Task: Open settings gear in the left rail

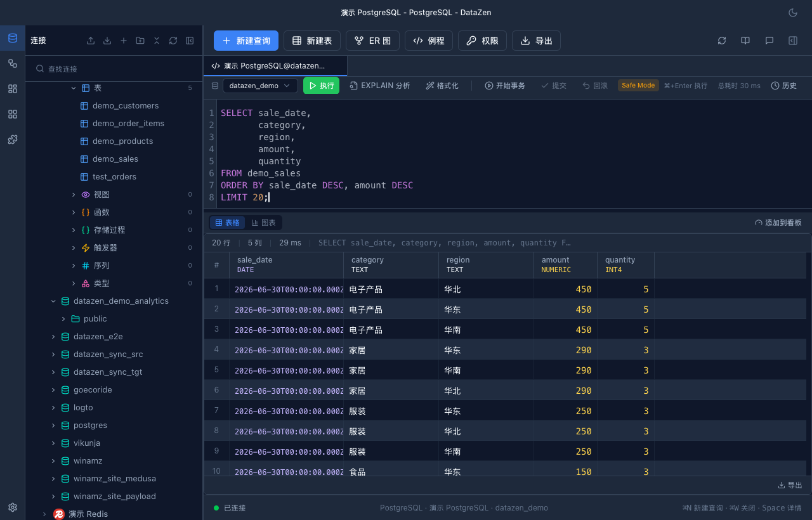Action: (13, 507)
